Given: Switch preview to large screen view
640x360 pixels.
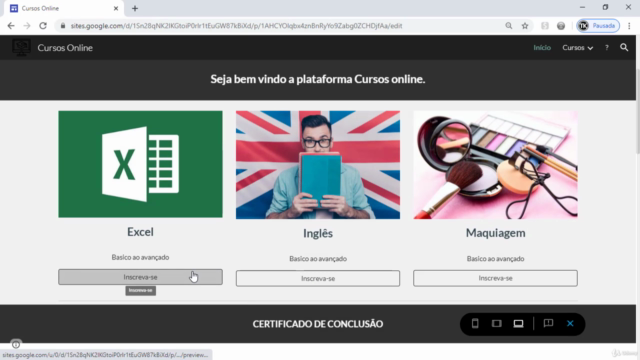Looking at the screenshot, I should click(x=518, y=324).
